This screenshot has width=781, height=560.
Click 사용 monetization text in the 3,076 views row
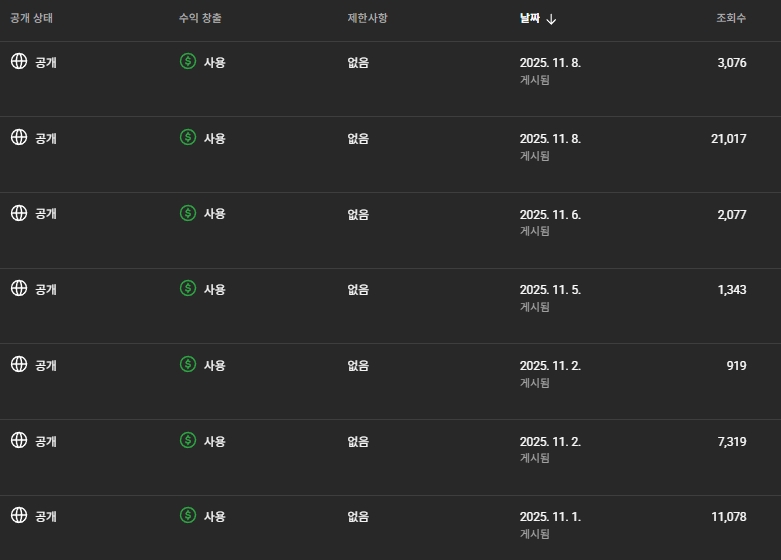tap(215, 63)
